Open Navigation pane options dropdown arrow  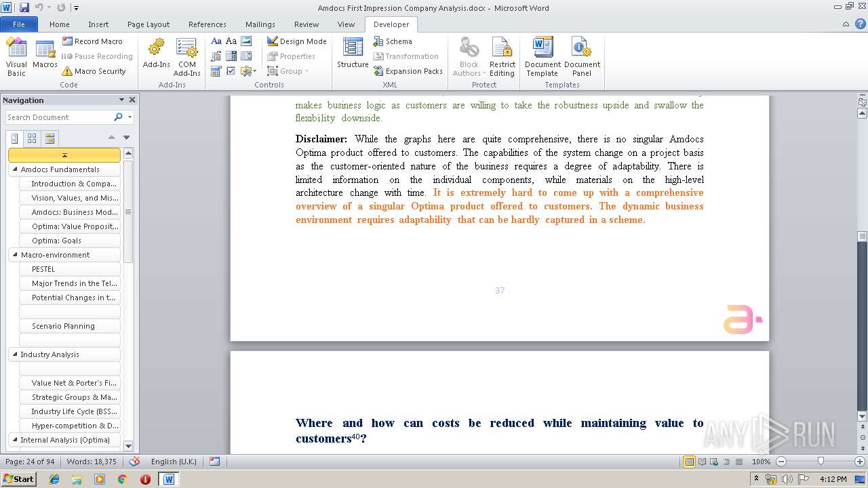point(121,100)
